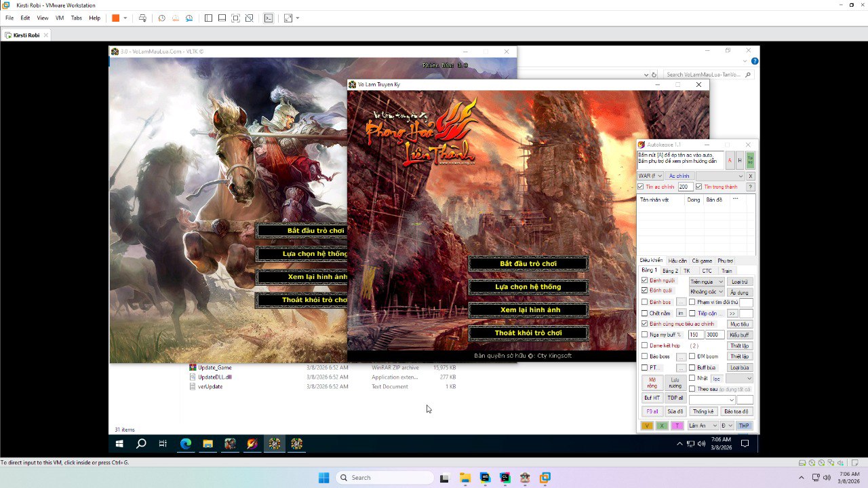The height and width of the screenshot is (488, 868).
Task: Enable the Buff bùa checkbox
Action: pos(692,367)
